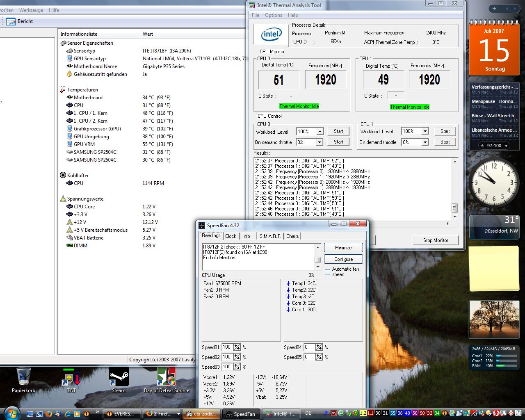The image size is (525, 420).
Task: Toggle Automatic fan speed checkbox in SpeedFan
Action: 327,272
